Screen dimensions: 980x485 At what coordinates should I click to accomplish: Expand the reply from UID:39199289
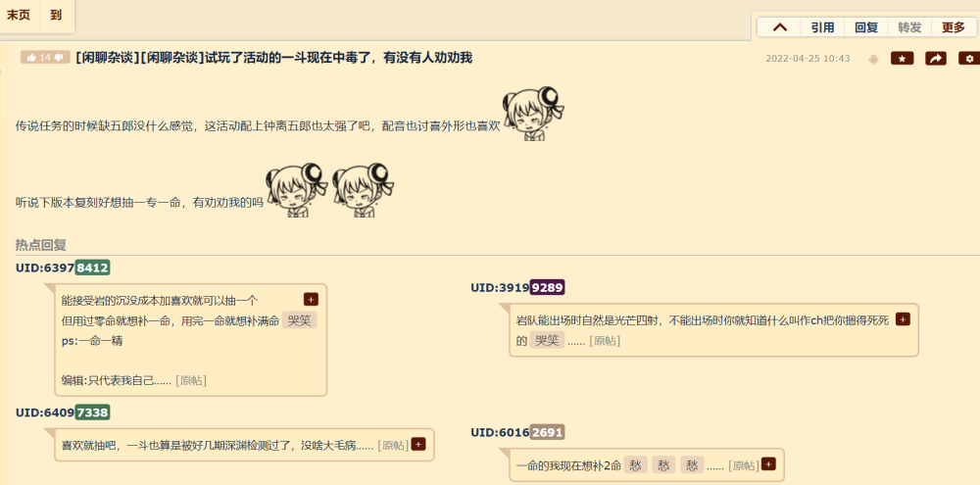[x=902, y=318]
